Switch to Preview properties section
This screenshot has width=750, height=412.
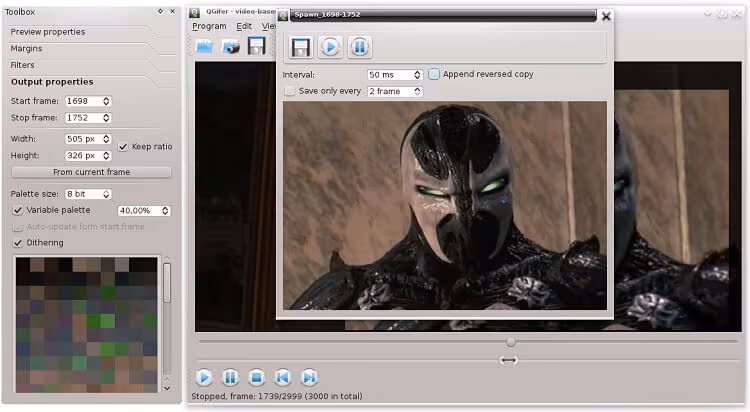pos(48,32)
